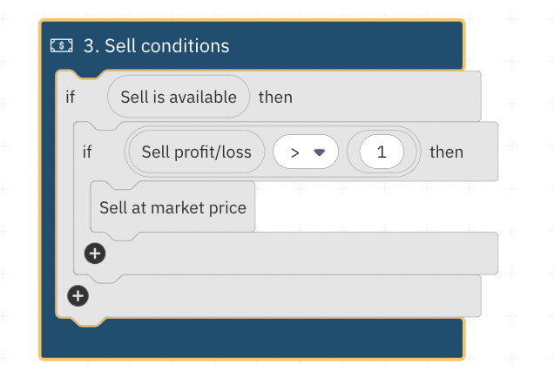Click the small dropdown arrow beside the > symbol

pyautogui.click(x=320, y=152)
